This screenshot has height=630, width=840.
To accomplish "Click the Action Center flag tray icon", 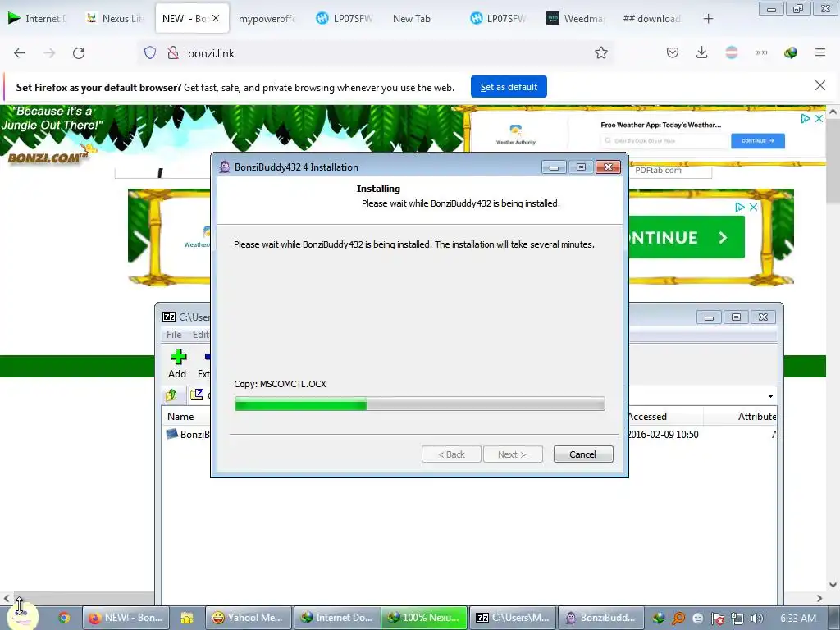I will [717, 619].
